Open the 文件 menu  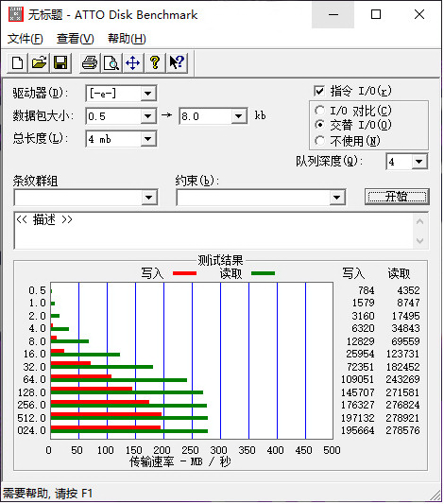26,39
